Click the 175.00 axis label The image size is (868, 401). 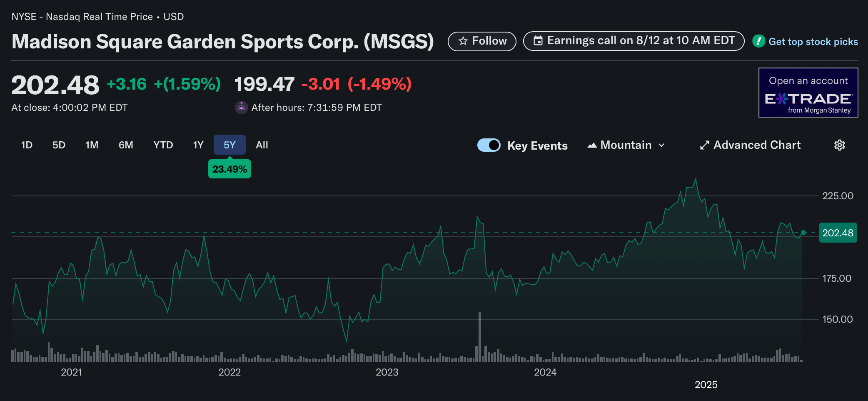click(836, 278)
